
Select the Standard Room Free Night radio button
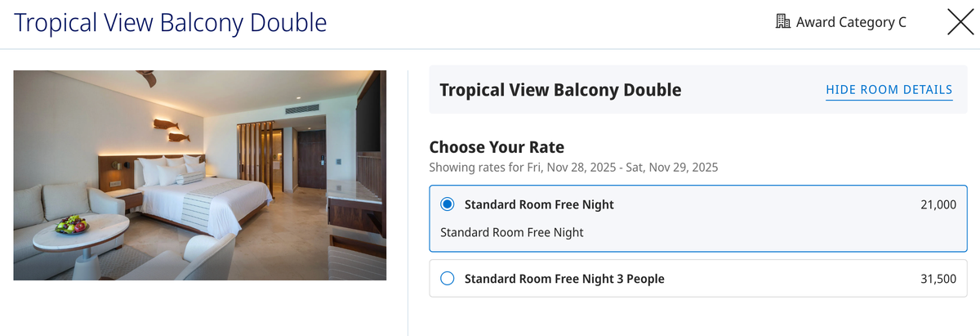[x=447, y=204]
